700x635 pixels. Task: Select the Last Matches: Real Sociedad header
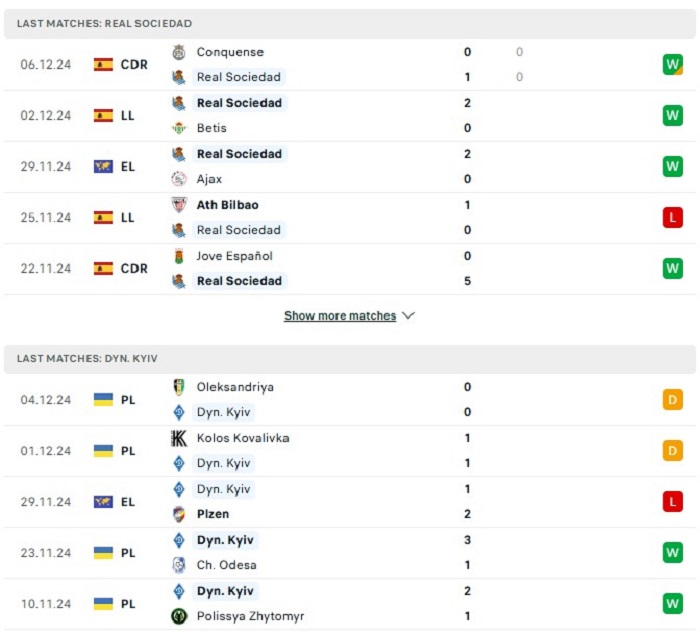click(350, 24)
